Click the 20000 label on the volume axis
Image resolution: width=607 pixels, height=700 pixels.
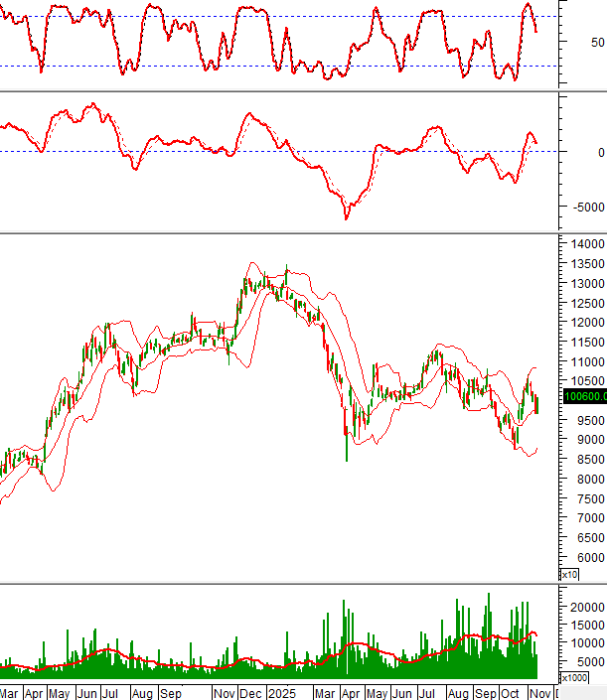coord(586,607)
